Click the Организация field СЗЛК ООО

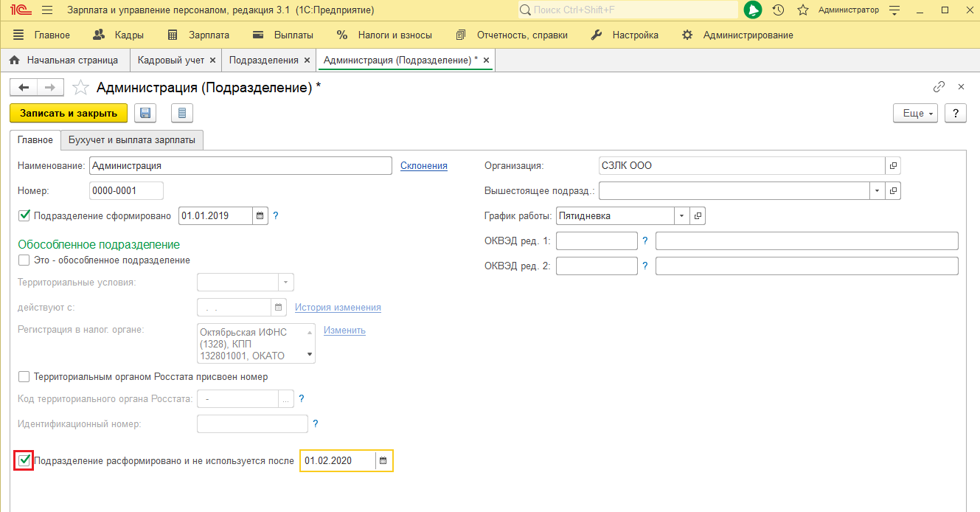pyautogui.click(x=742, y=166)
